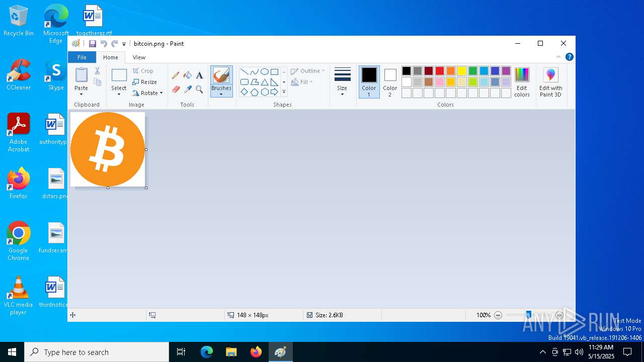The width and height of the screenshot is (644, 362).
Task: Choose the Triangle shape
Action: (264, 82)
